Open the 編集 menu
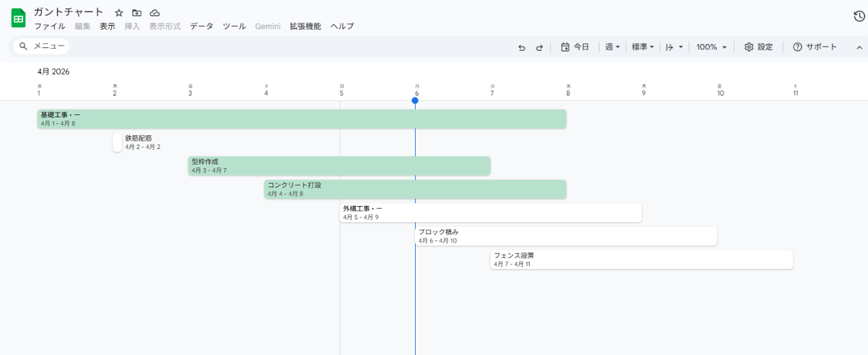The image size is (868, 355). pos(82,26)
